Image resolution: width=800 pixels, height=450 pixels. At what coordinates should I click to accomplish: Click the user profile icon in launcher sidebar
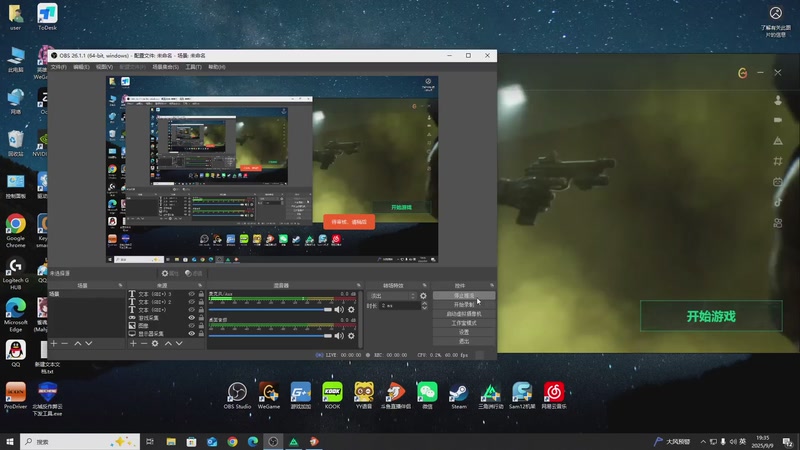coord(778,100)
